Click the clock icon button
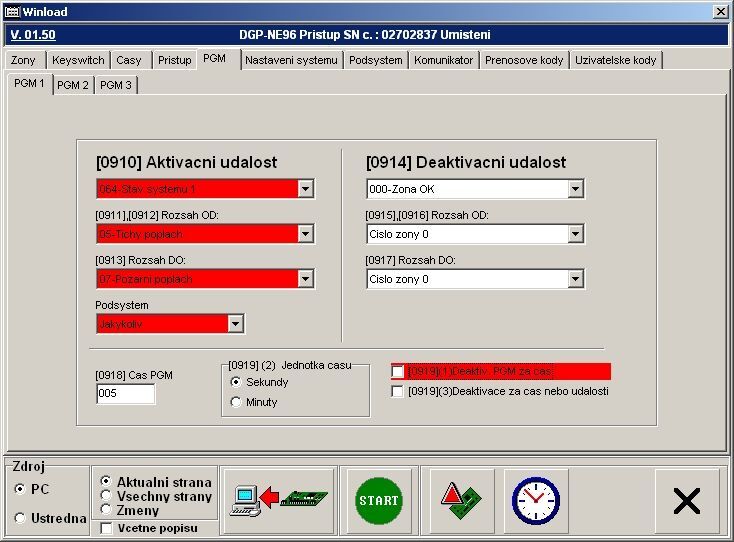The height and width of the screenshot is (542, 734). pos(535,500)
